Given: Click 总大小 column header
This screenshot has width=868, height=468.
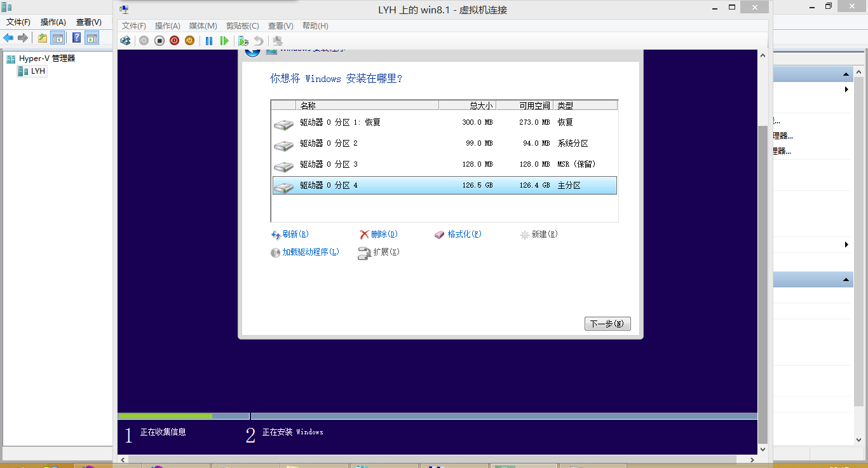Looking at the screenshot, I should 468,106.
